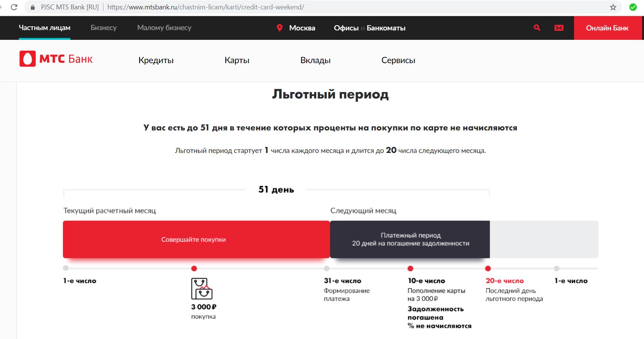Click the МТС Банк egg logo
Image resolution: width=644 pixels, height=339 pixels.
tap(27, 59)
